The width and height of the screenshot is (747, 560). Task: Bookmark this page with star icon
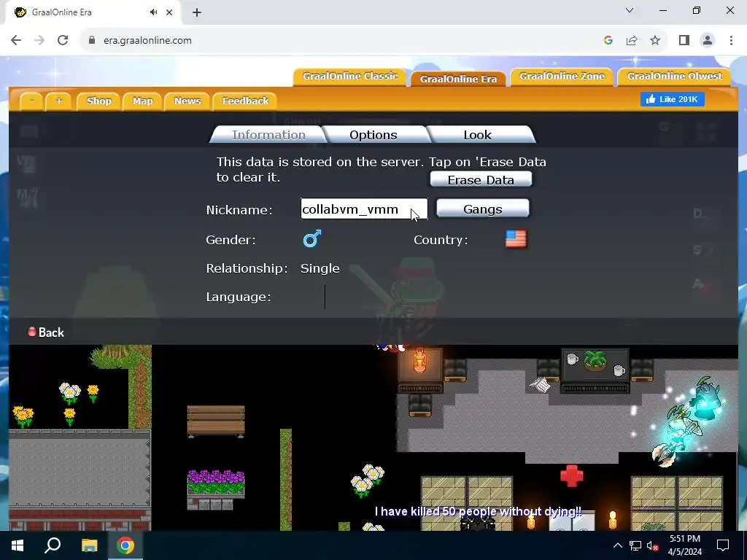click(x=655, y=41)
